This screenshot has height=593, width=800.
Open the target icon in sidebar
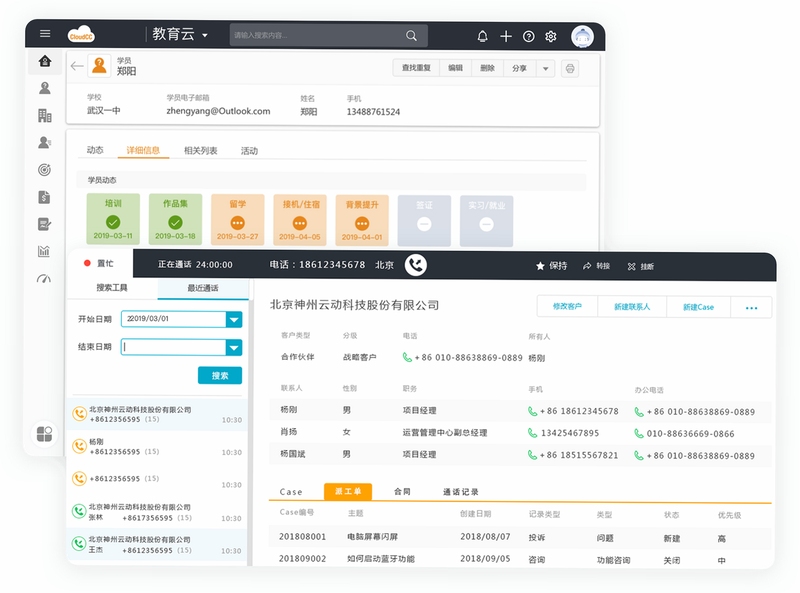pos(44,170)
